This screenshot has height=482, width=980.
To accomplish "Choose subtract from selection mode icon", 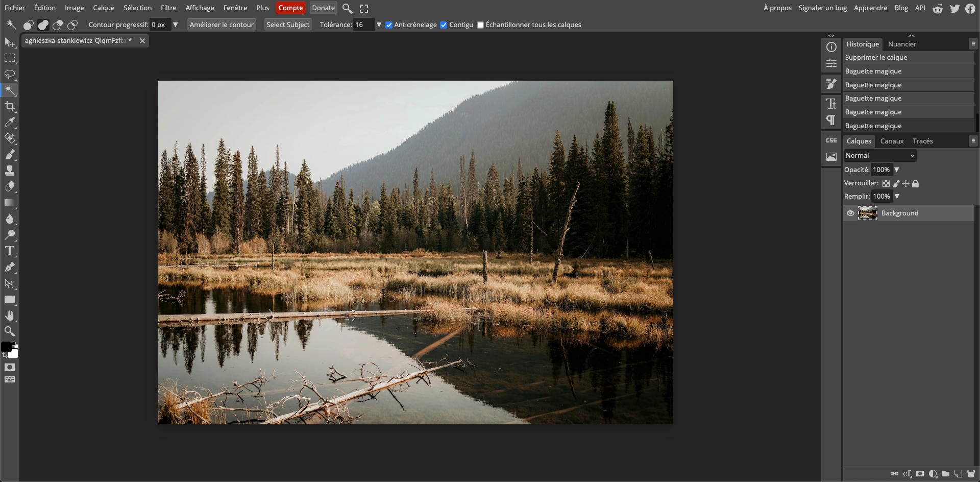I will pyautogui.click(x=58, y=25).
